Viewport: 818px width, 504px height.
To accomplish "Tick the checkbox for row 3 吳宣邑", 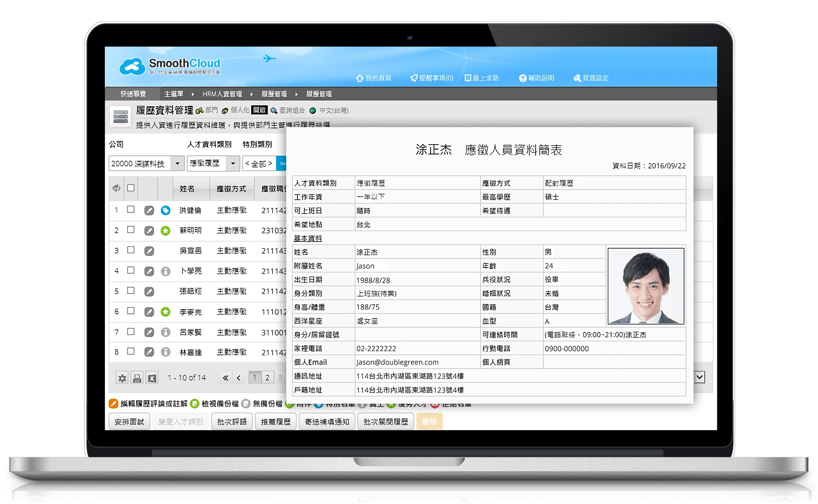I will pos(131,250).
